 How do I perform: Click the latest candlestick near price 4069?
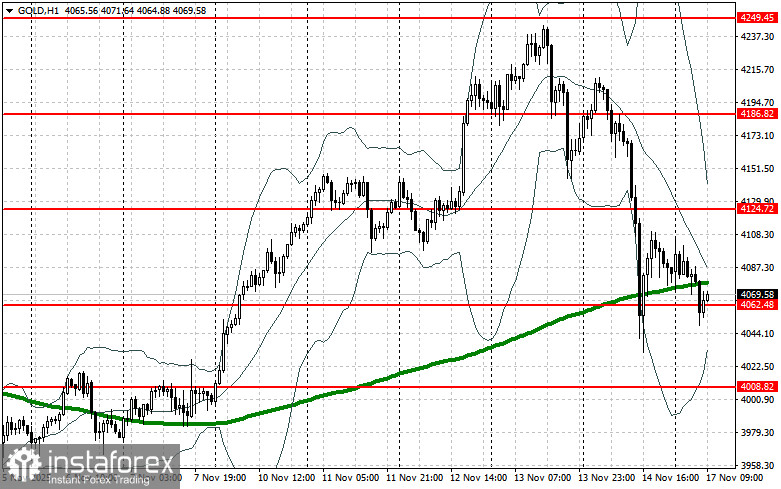pos(707,297)
